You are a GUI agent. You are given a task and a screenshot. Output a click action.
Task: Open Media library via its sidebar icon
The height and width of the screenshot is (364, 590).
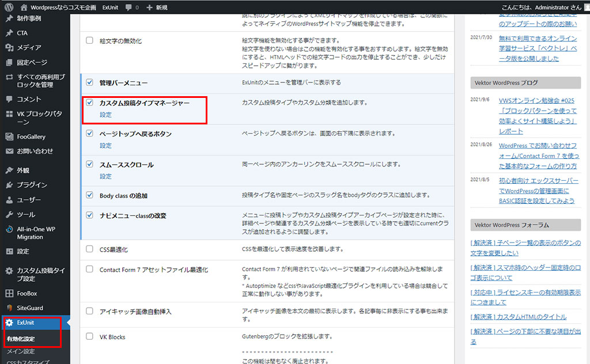(x=9, y=48)
